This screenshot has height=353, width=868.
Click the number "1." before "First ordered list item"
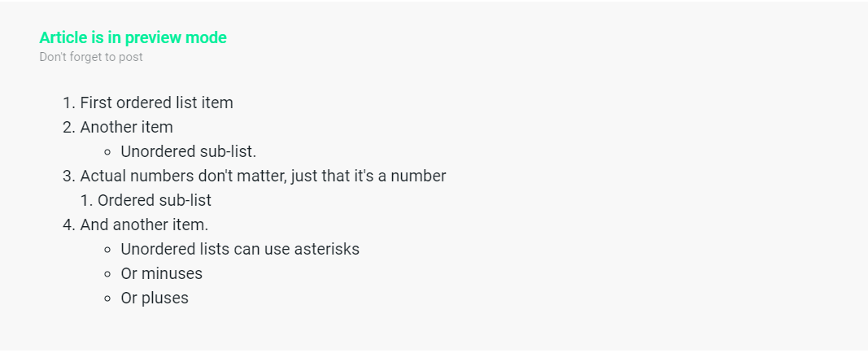point(69,103)
